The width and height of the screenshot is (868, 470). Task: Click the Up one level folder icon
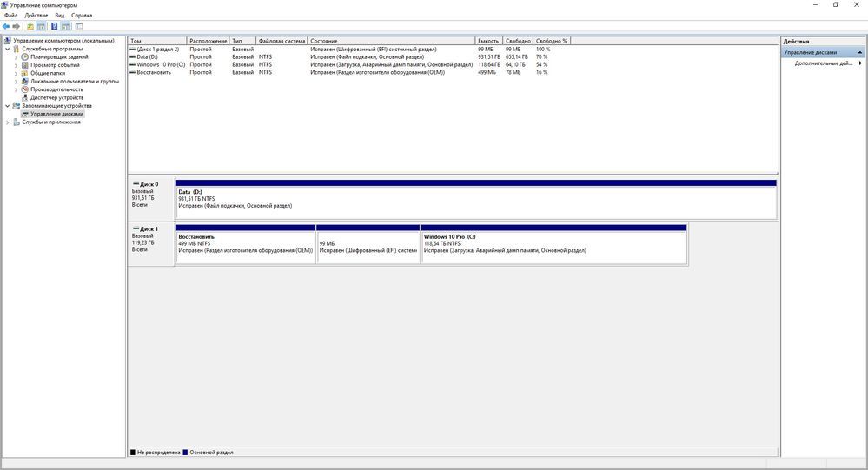point(30,26)
